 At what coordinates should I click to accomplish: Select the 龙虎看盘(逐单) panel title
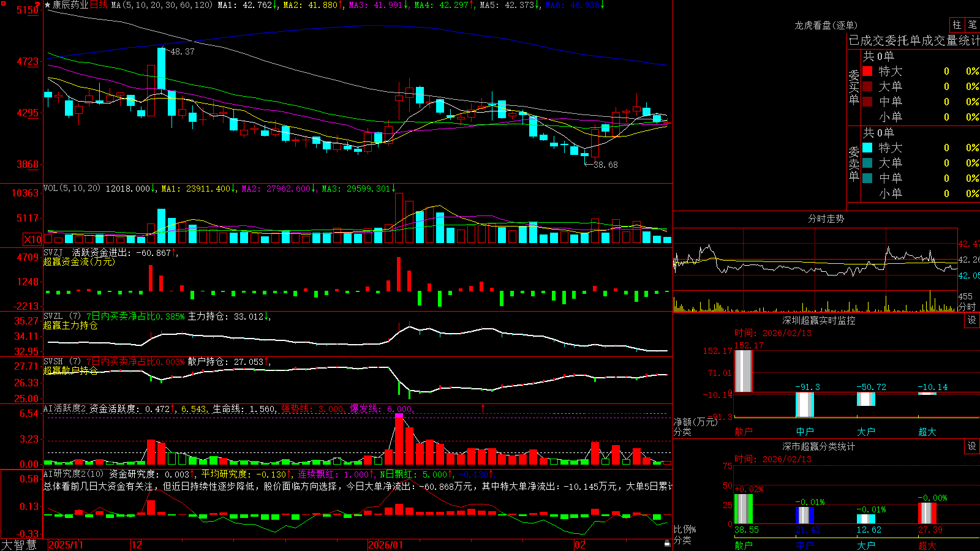826,25
